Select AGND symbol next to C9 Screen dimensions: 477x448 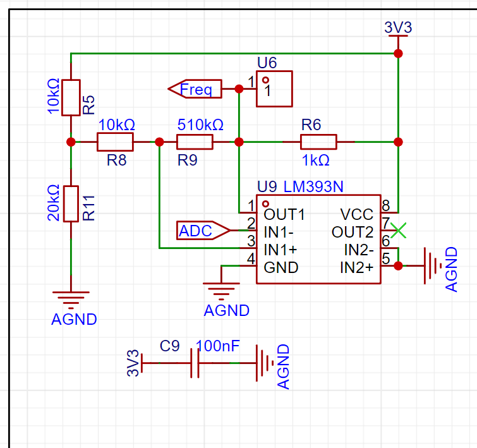coord(265,363)
